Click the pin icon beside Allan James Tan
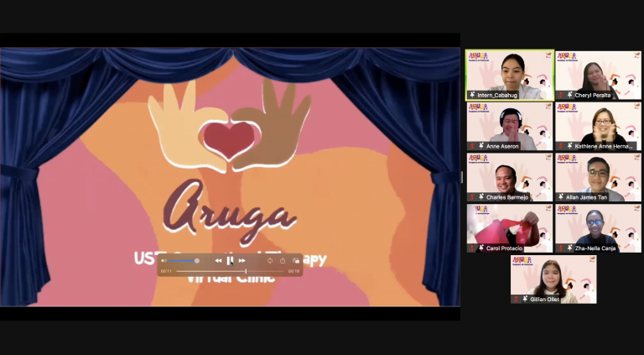 pos(561,197)
